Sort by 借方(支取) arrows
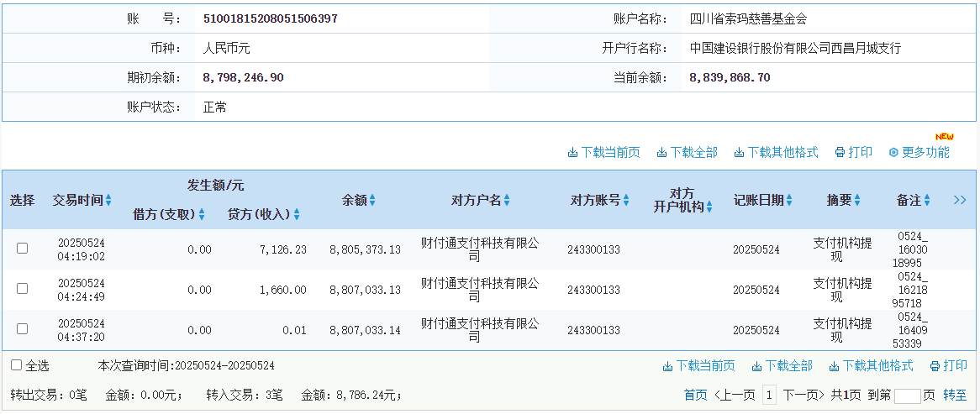This screenshot has height=414, width=980. click(x=202, y=215)
